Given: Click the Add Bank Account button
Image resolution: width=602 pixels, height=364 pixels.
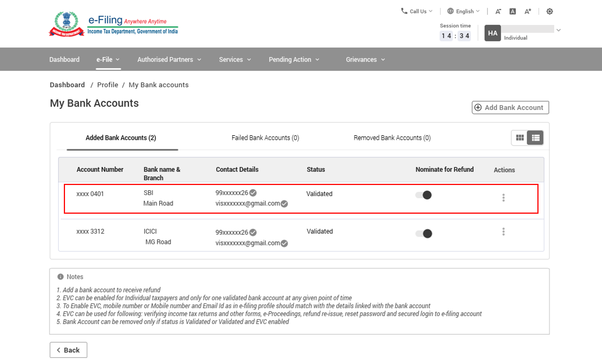Looking at the screenshot, I should click(510, 108).
